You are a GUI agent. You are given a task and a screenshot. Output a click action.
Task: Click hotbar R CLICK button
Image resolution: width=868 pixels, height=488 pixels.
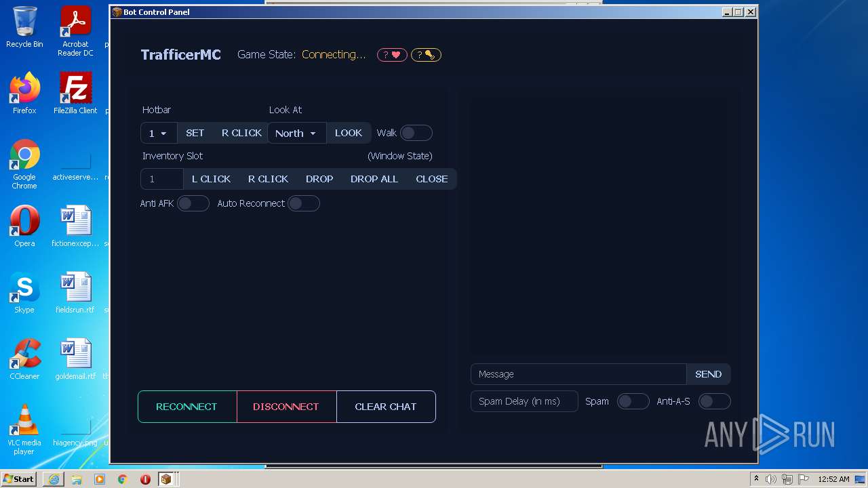click(241, 134)
